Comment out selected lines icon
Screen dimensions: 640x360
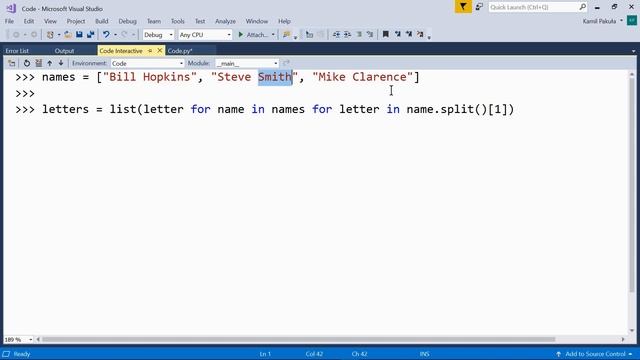point(359,34)
